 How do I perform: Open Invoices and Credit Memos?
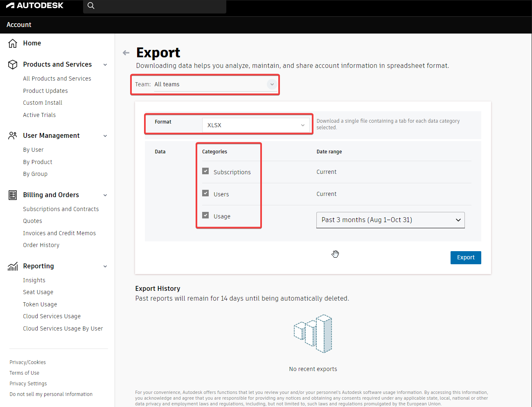(x=59, y=233)
